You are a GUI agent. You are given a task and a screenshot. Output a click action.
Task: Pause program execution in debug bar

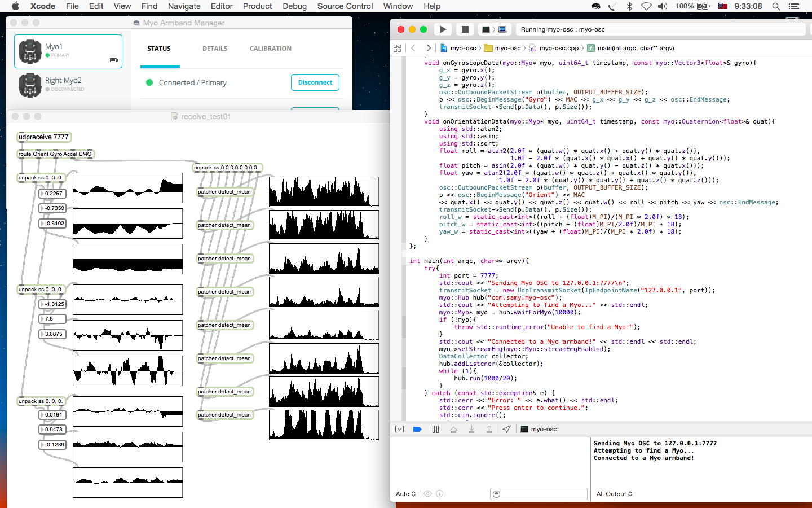[x=435, y=429]
